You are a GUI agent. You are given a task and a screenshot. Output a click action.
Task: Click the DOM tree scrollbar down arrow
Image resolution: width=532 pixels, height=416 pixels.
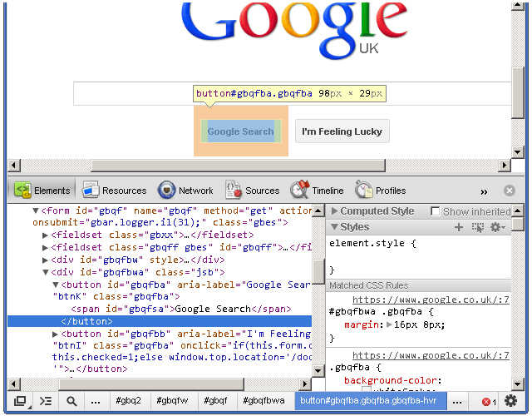(318, 370)
